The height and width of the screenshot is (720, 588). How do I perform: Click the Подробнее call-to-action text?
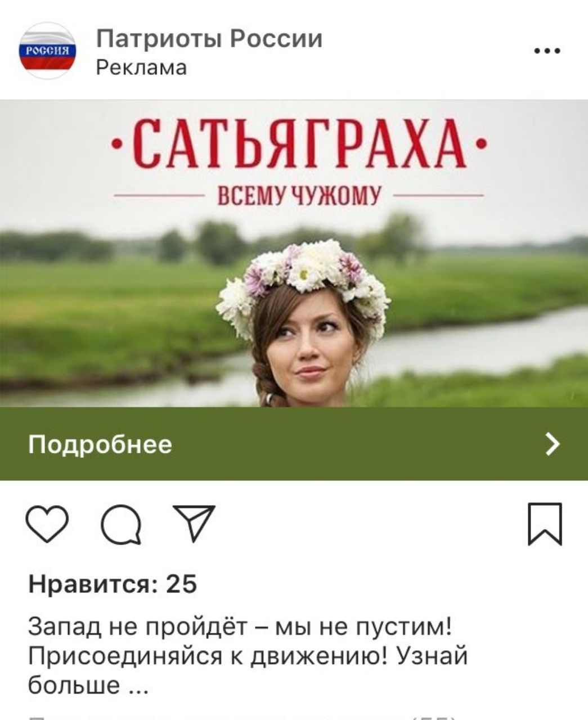pos(100,444)
